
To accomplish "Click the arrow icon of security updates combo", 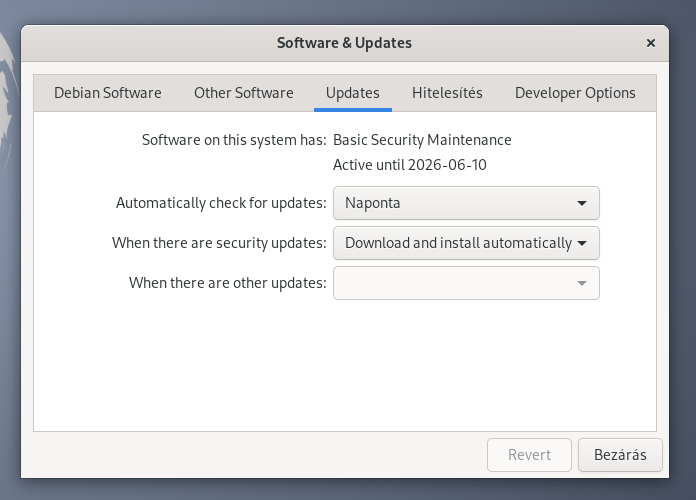I will (x=582, y=243).
